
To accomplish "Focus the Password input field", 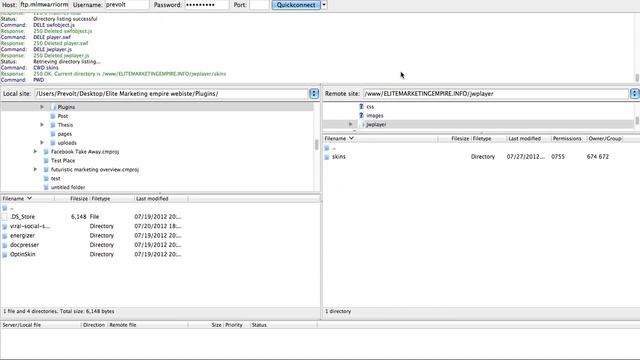I will tap(206, 5).
